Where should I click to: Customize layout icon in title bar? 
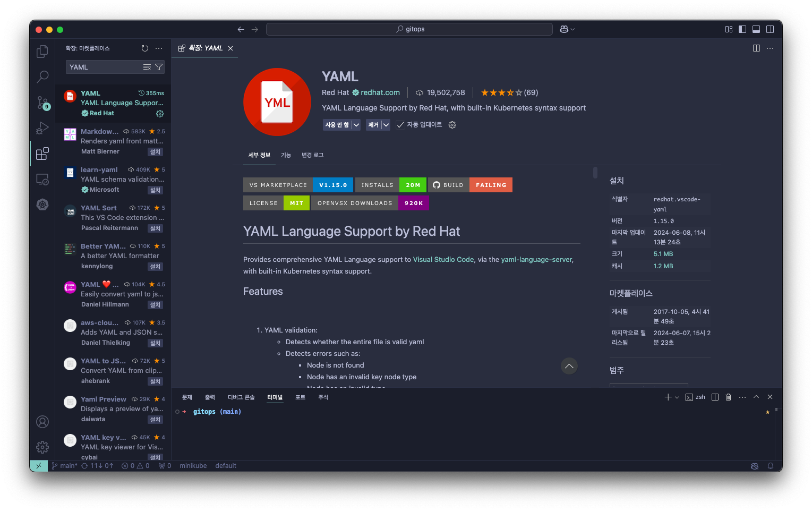pos(729,29)
